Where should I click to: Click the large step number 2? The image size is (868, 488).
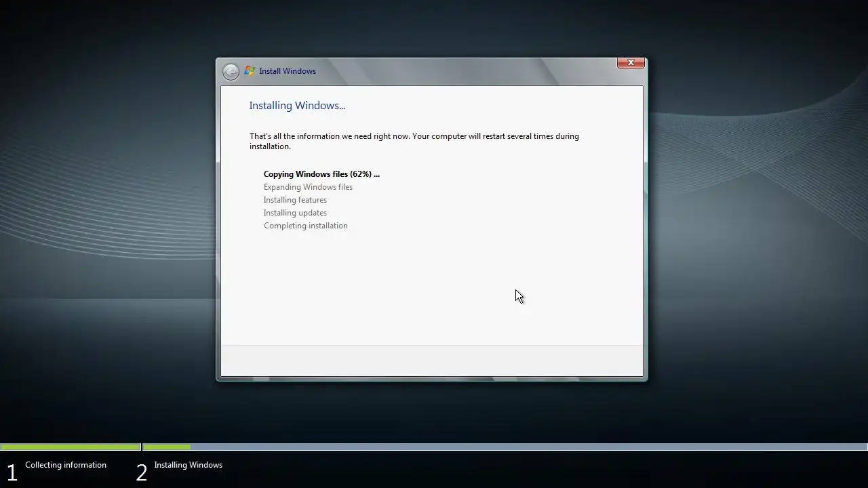(x=142, y=473)
